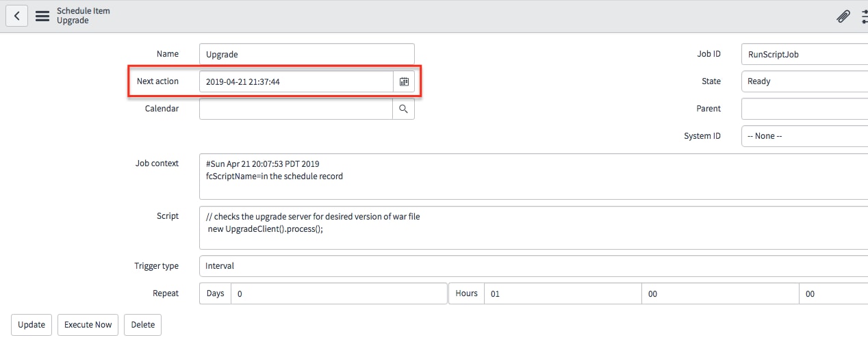Click the back arrow button
This screenshot has width=868, height=342.
click(17, 16)
